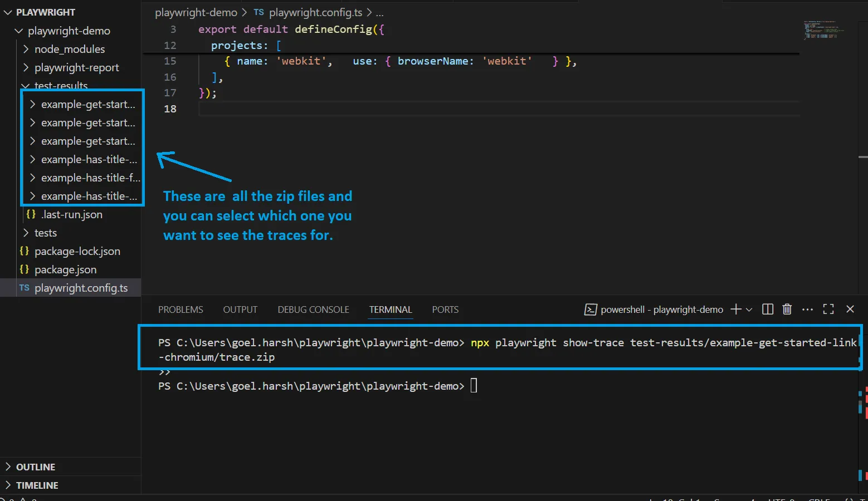Click the playwright.config.ts breadcrumb segment
This screenshot has width=868, height=501.
(x=315, y=12)
